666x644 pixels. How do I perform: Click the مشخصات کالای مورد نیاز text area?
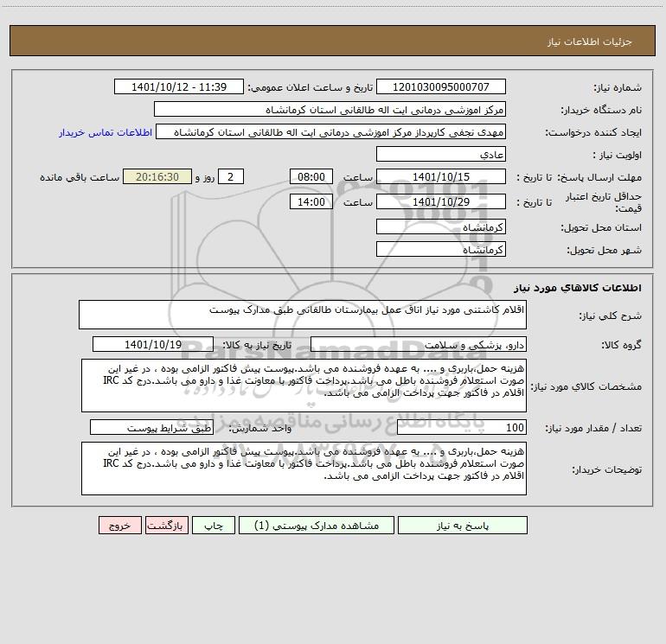[x=304, y=386]
